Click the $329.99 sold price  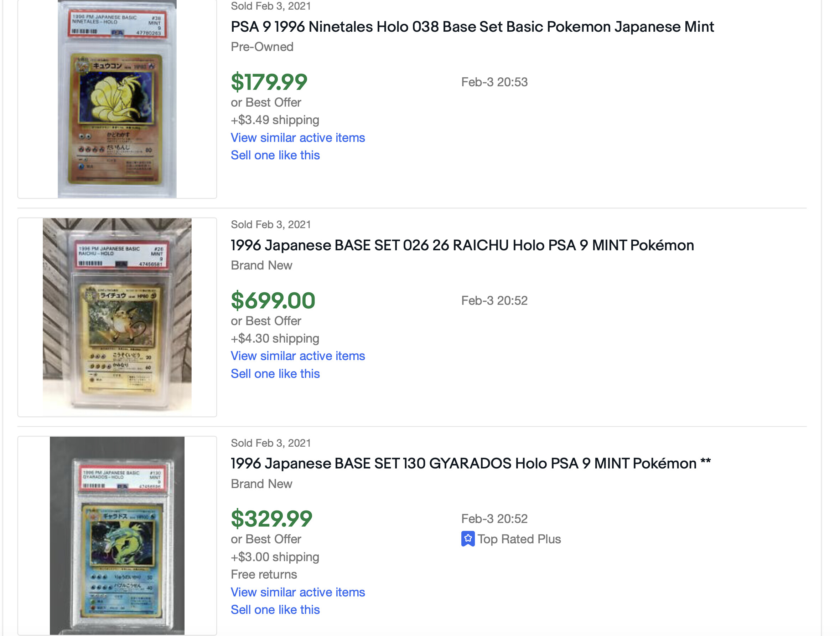pos(271,519)
